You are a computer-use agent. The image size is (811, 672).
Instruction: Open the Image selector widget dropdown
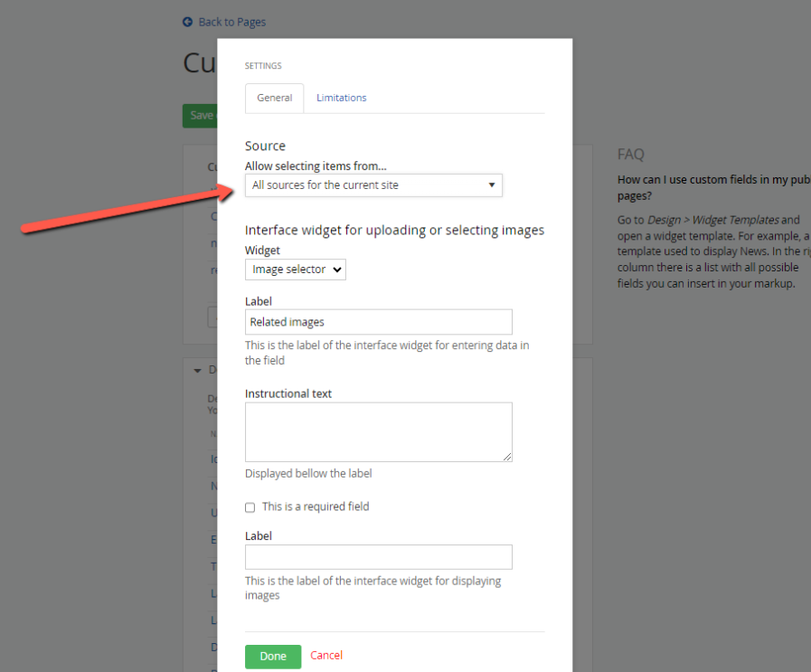[296, 270]
